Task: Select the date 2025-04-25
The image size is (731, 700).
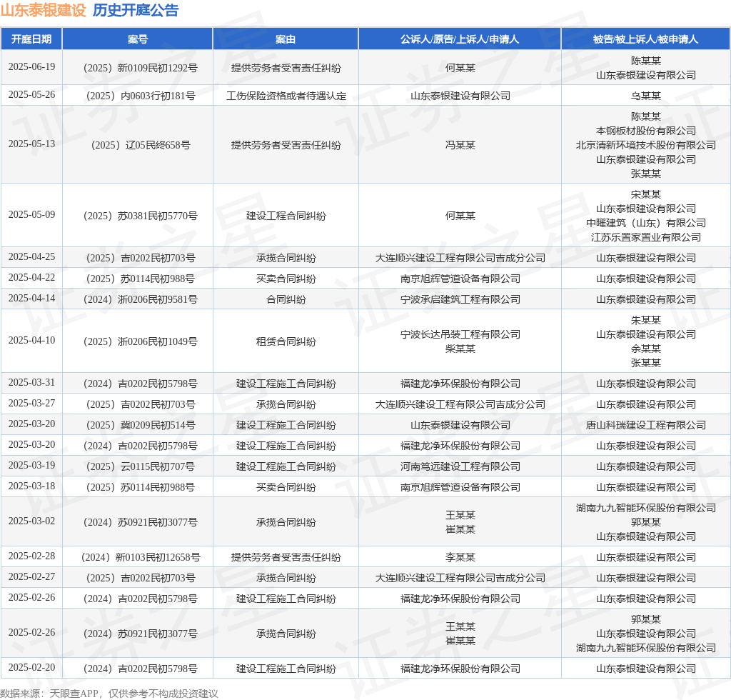Action: pyautogui.click(x=31, y=257)
